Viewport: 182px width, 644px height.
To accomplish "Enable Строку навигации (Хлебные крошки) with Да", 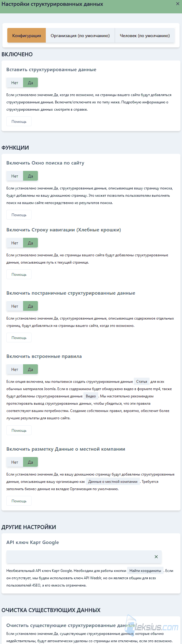I will click(x=30, y=243).
